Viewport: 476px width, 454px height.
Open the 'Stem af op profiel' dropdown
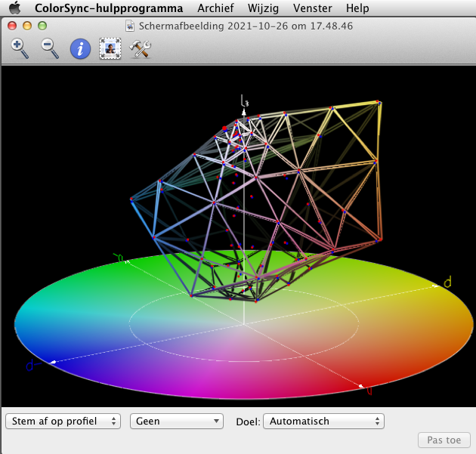click(x=63, y=421)
